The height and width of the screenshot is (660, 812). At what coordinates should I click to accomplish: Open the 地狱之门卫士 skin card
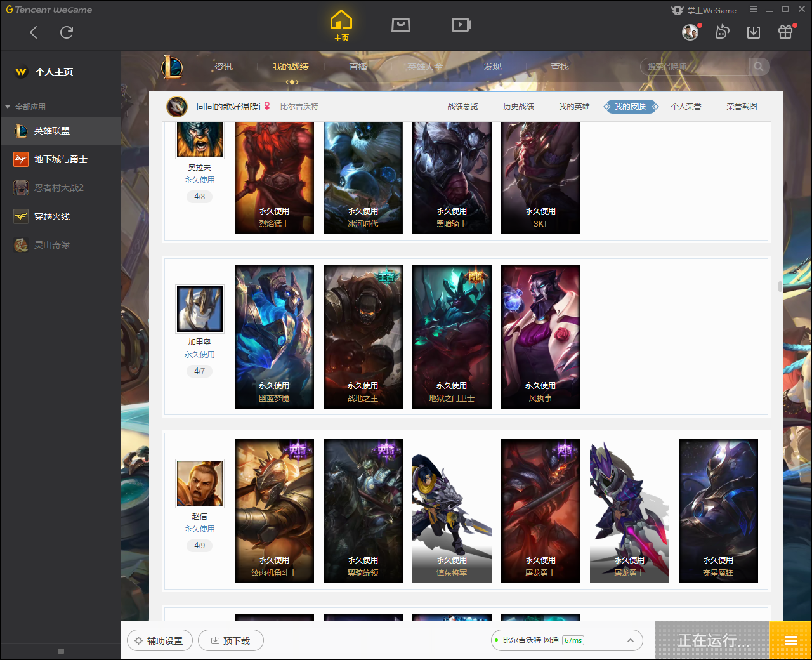(x=452, y=336)
